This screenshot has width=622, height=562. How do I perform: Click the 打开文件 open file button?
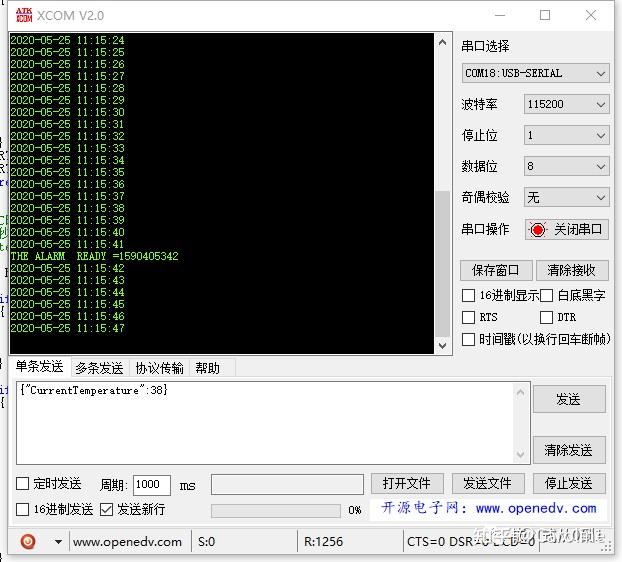point(407,484)
